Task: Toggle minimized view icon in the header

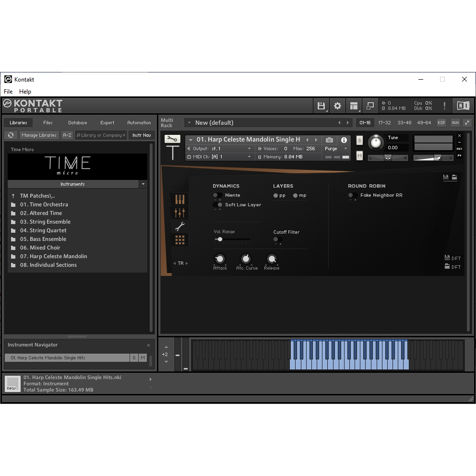Action: (x=370, y=106)
